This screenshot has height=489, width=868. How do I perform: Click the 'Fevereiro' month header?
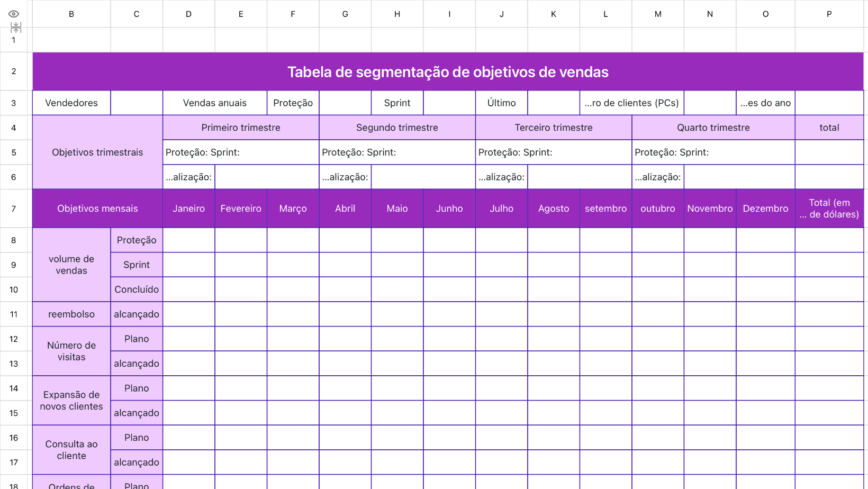coord(241,209)
